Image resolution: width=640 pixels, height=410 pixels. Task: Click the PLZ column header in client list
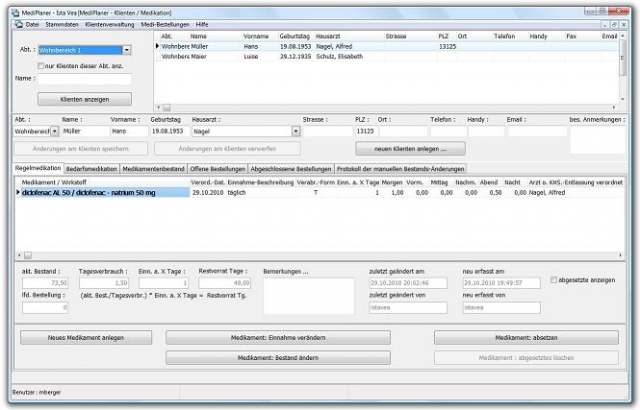coord(443,36)
